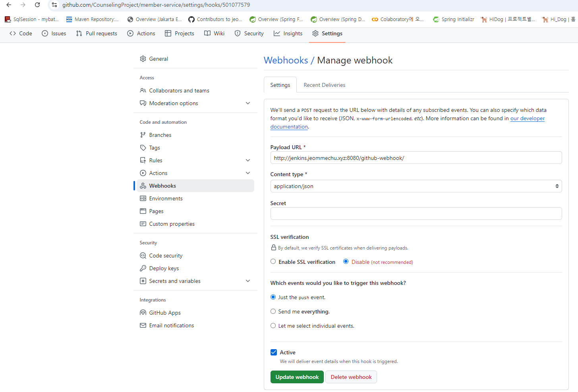This screenshot has height=392, width=578.
Task: Click the browser back arrow icon
Action: pyautogui.click(x=9, y=5)
